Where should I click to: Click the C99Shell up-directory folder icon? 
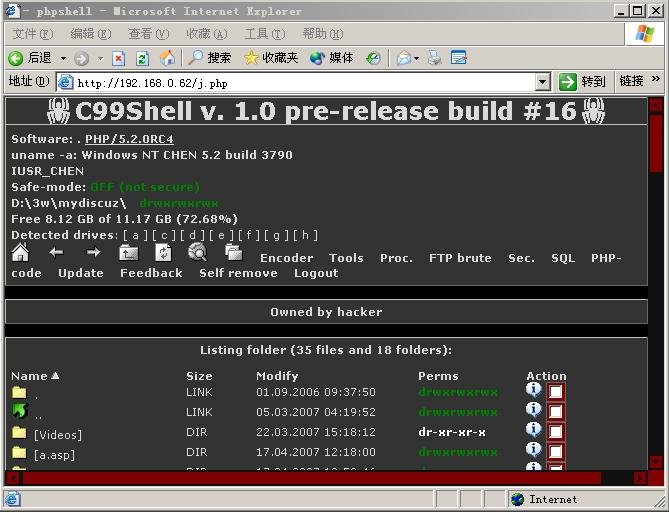tap(128, 253)
